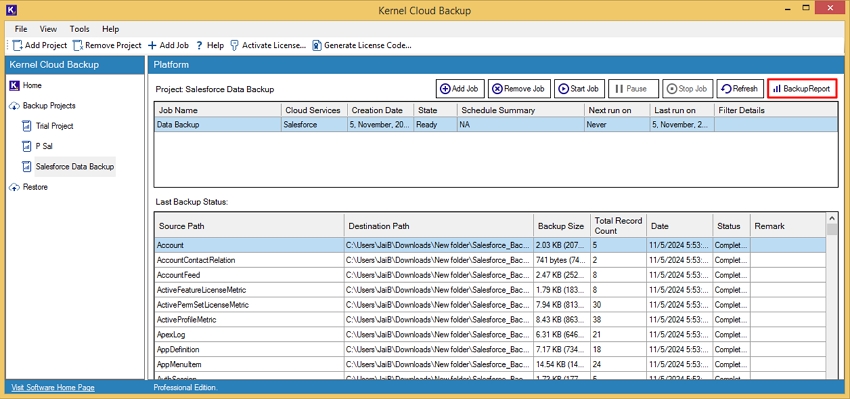Click the Pause button
This screenshot has width=850, height=399.
point(633,89)
